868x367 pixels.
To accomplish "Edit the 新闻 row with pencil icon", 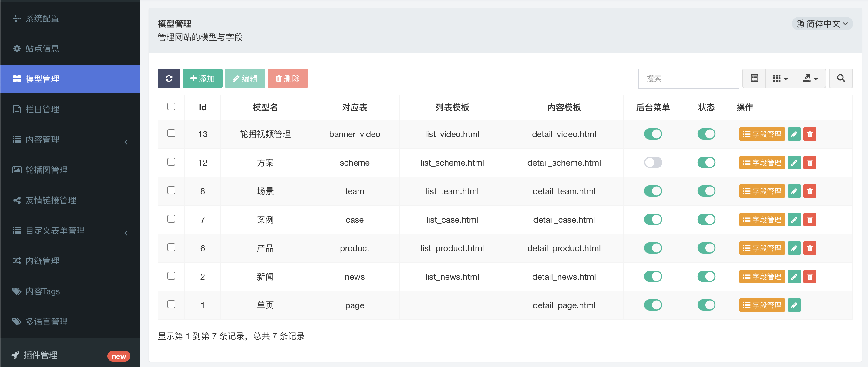I will pyautogui.click(x=794, y=277).
